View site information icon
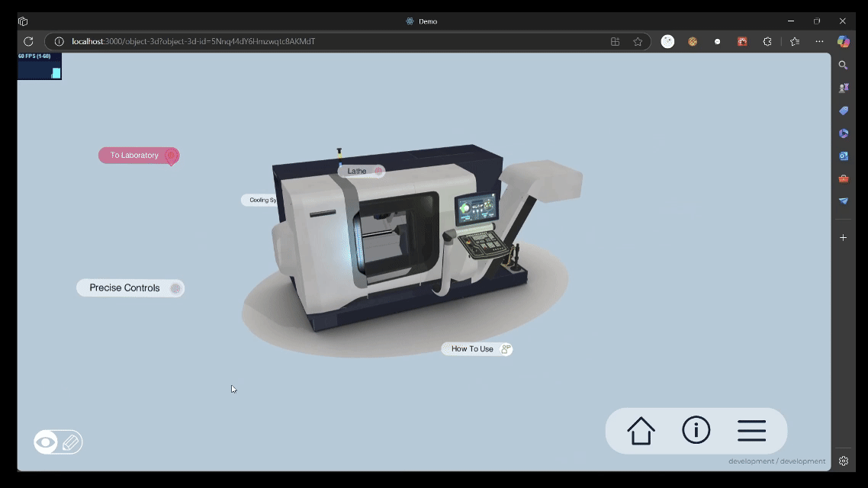 [59, 41]
